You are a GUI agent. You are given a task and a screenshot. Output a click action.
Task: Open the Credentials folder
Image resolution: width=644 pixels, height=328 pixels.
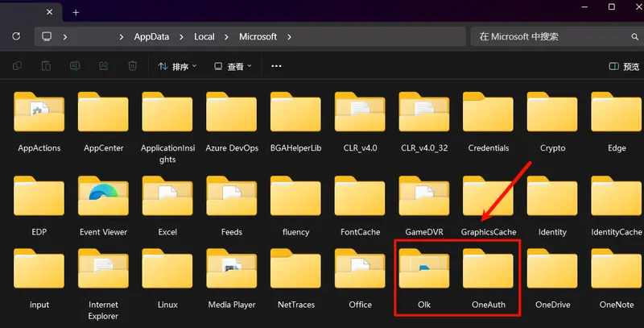click(x=489, y=122)
